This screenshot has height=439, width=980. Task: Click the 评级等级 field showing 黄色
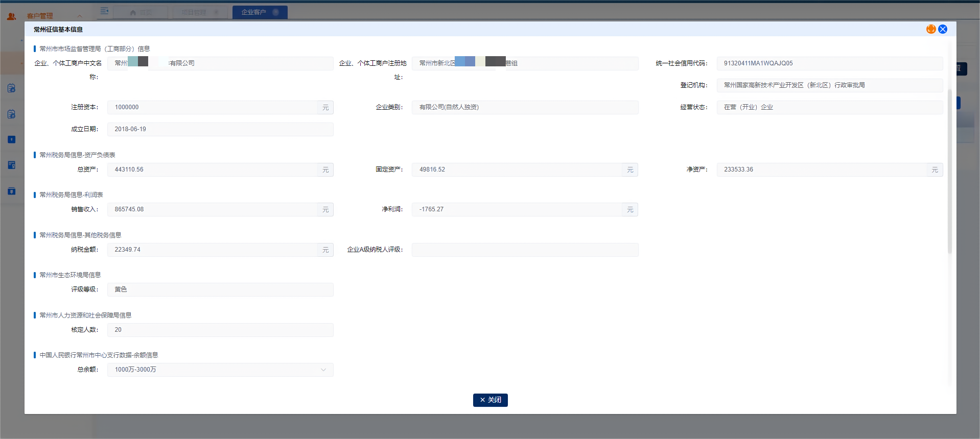(x=220, y=289)
